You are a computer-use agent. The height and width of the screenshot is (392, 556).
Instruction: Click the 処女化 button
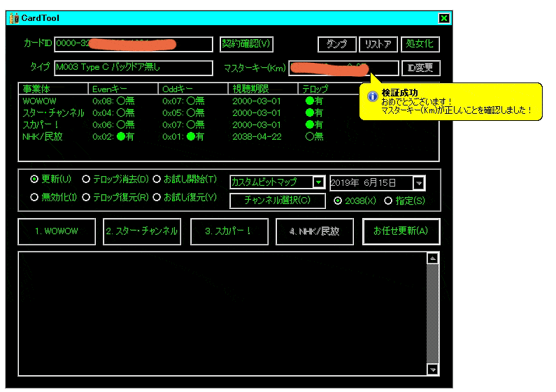pyautogui.click(x=420, y=44)
